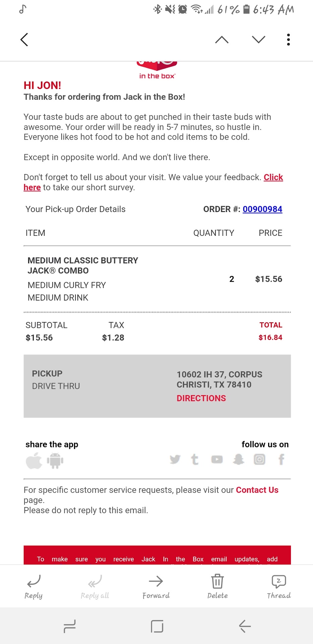
Task: Go to previous email with up chevron
Action: coord(222,40)
